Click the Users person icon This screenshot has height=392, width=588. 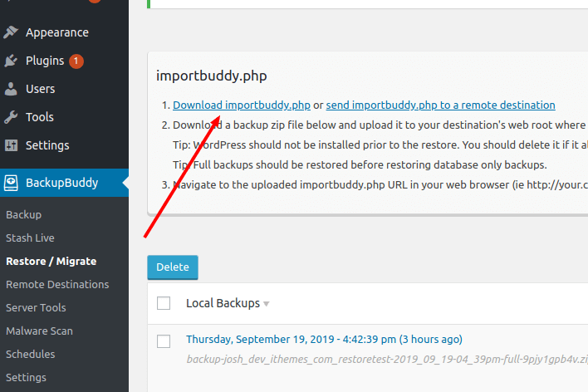click(x=11, y=89)
